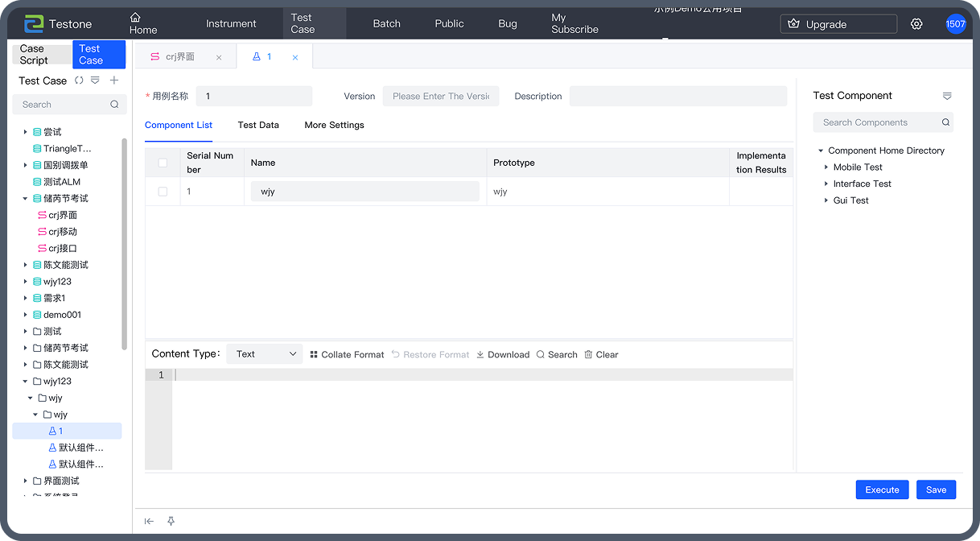Collapse the Component Home Directory node

click(x=821, y=151)
